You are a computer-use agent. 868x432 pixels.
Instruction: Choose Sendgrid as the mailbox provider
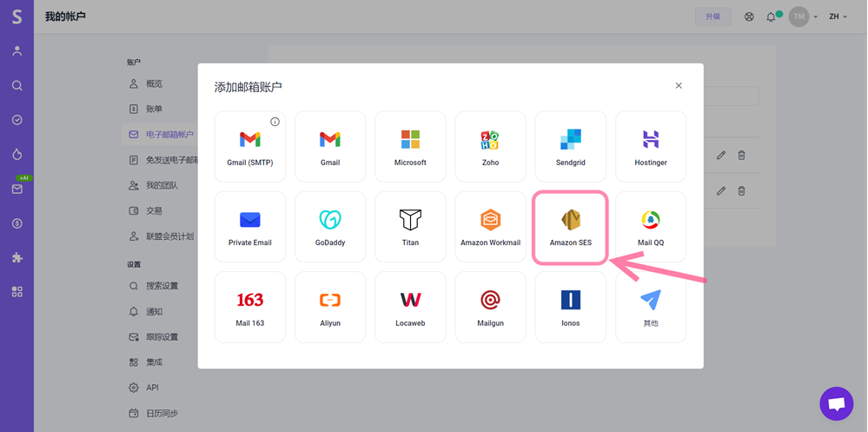(x=571, y=146)
